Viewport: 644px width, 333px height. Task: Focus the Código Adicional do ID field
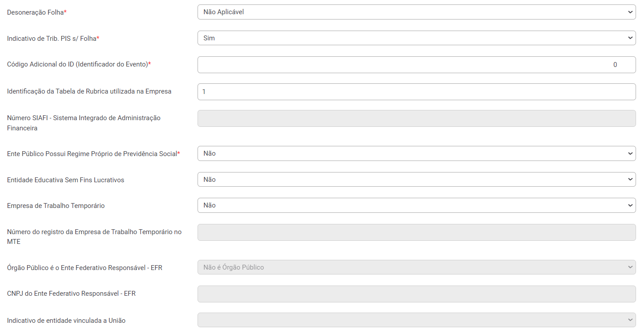416,65
